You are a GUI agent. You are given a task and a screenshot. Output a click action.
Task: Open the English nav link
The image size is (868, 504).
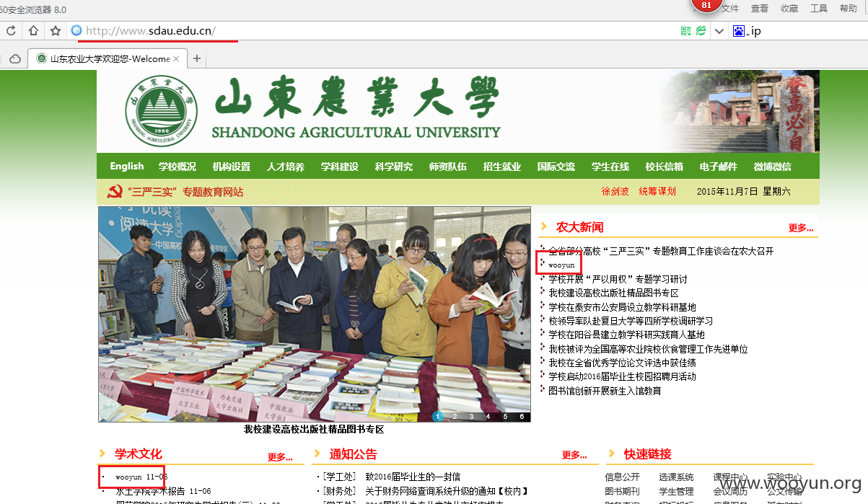coord(127,166)
